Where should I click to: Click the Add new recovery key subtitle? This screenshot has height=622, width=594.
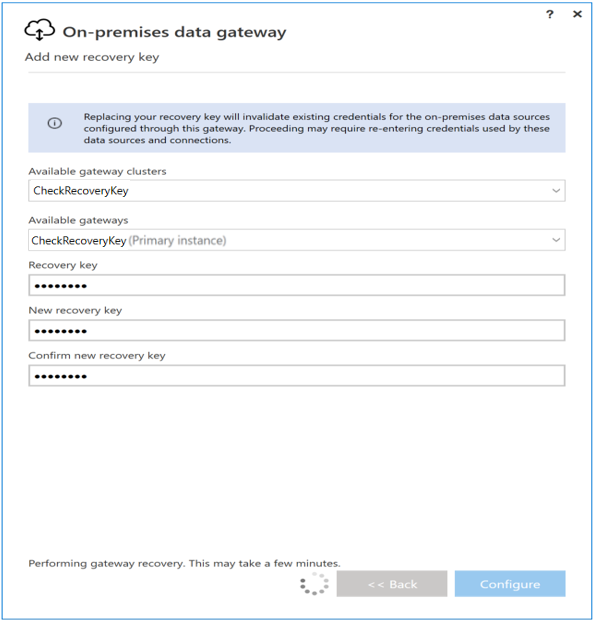click(92, 58)
